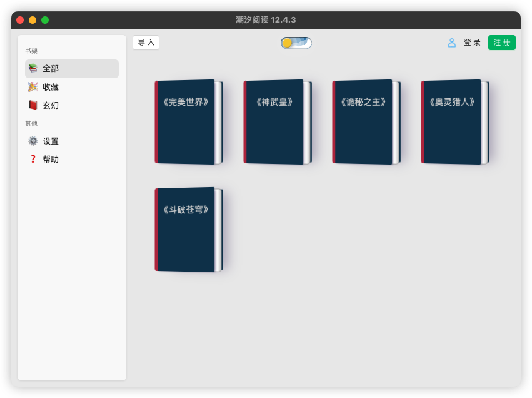The height and width of the screenshot is (398, 532).
Task: Open the book 《奥灵猎人》
Action: coord(453,122)
